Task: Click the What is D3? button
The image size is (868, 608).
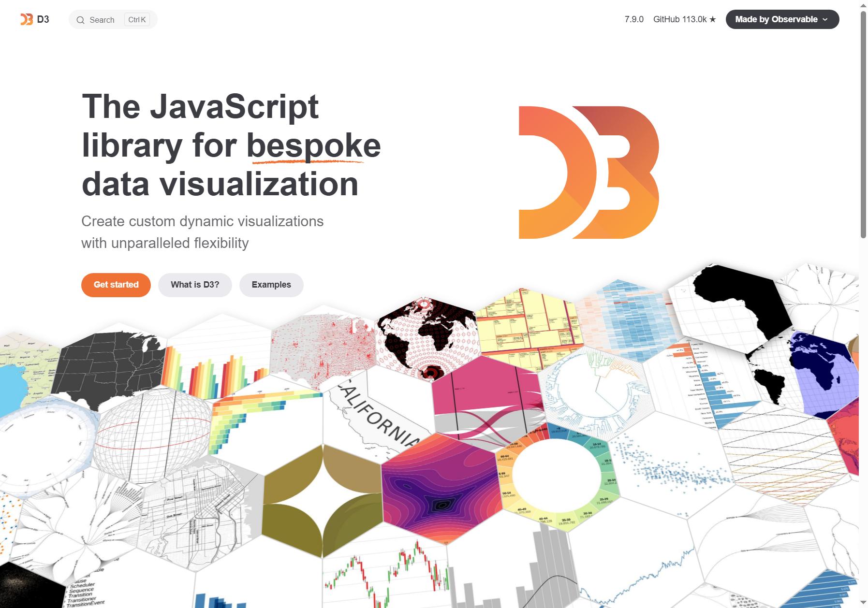Action: coord(195,285)
